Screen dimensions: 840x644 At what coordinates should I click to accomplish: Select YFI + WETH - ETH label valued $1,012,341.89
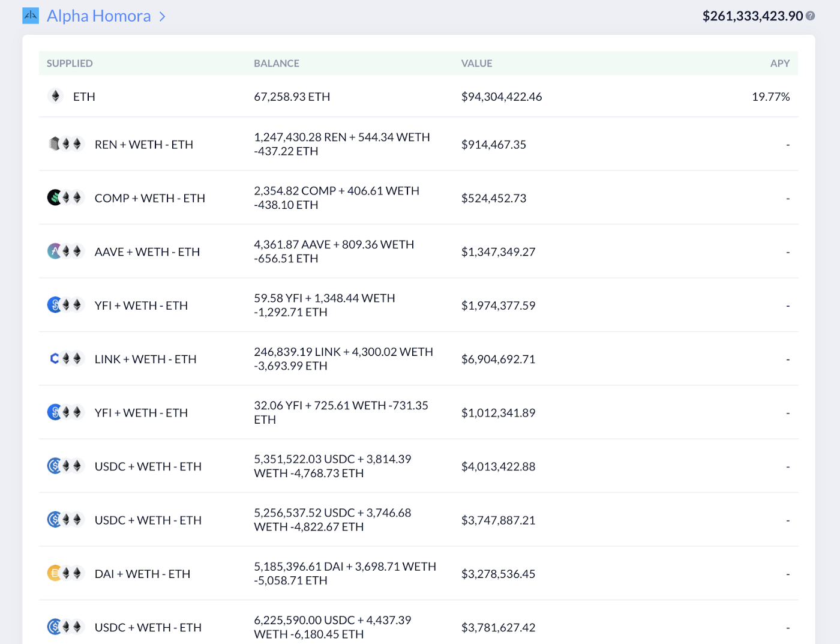coord(142,413)
